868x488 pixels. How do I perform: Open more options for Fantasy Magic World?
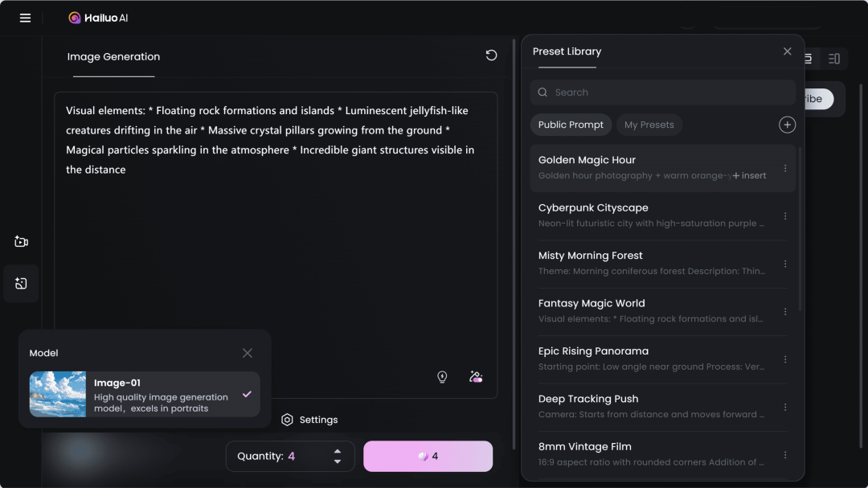[x=785, y=312]
